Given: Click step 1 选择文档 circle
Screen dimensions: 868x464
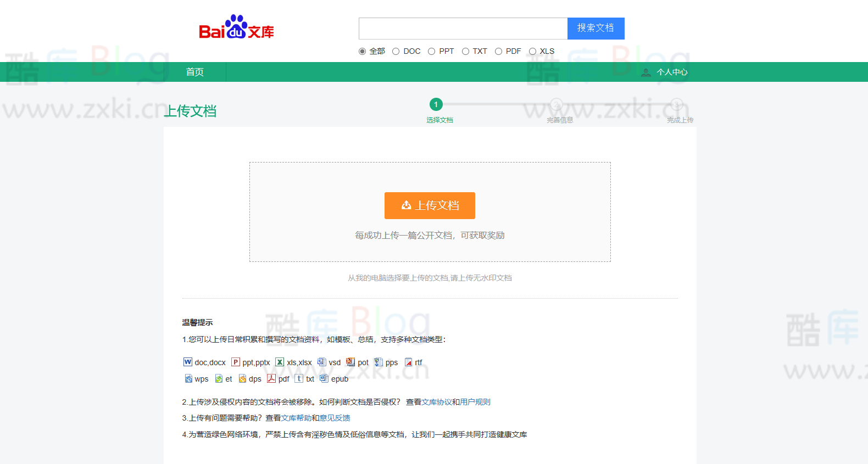Looking at the screenshot, I should pos(436,104).
